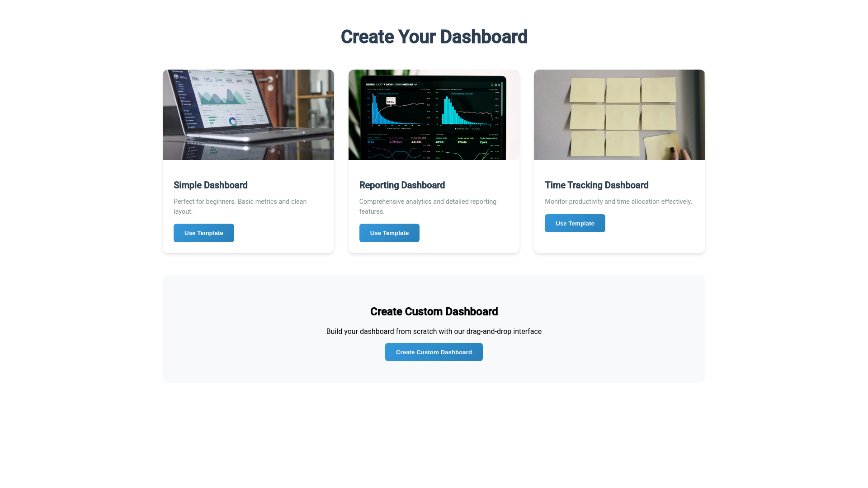Click "Use Template" on Simple Dashboard card

pos(203,233)
